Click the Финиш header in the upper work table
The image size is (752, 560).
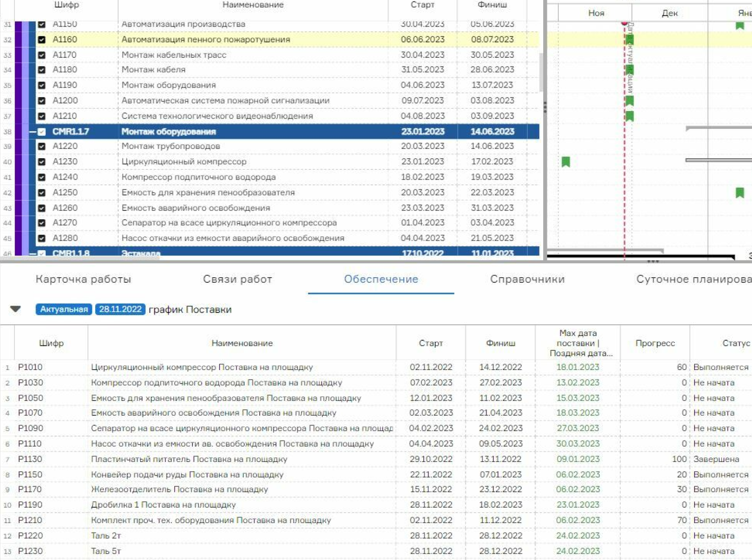(x=492, y=5)
